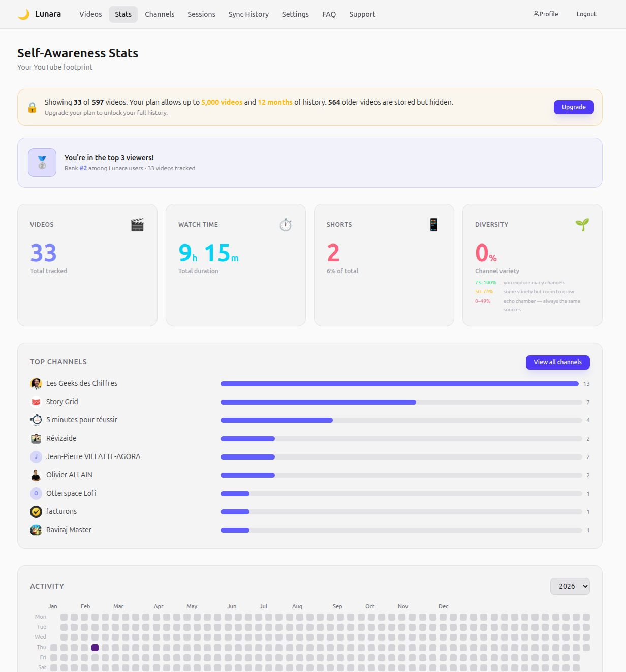The width and height of the screenshot is (626, 672).
Task: Open the Videos navigation tab
Action: coord(90,14)
